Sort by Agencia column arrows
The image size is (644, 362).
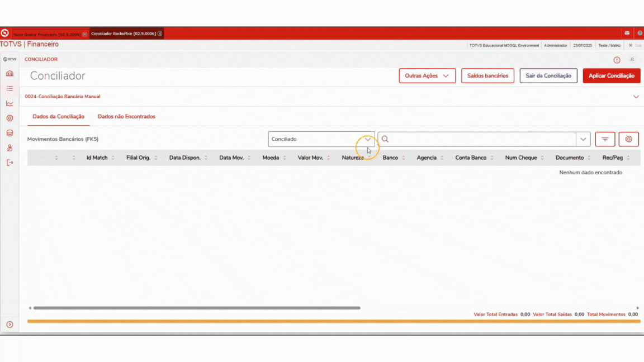(442, 158)
